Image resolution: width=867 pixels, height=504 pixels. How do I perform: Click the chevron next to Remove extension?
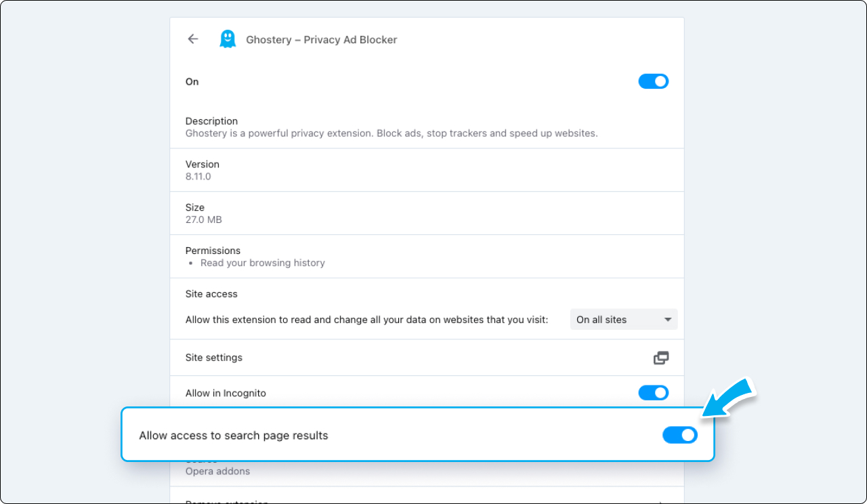pos(662,501)
